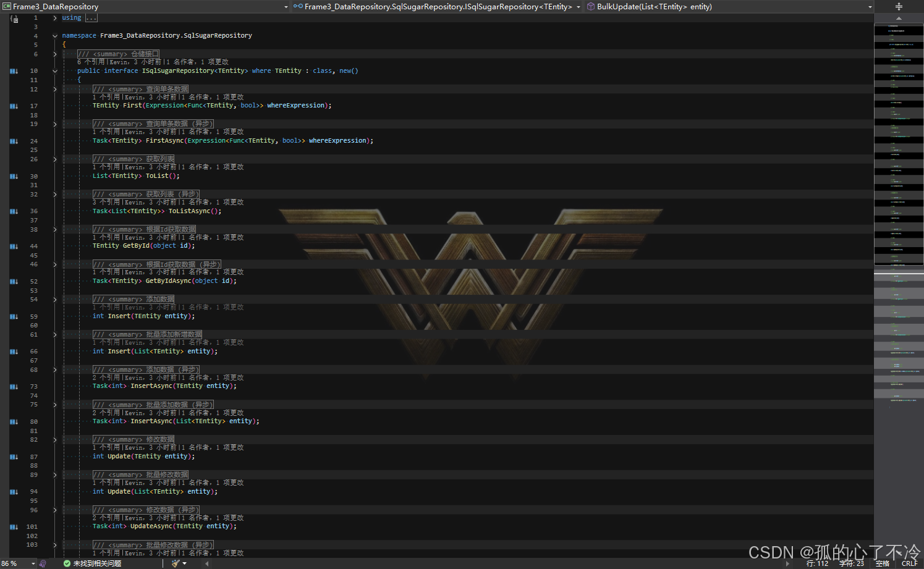
Task: Click the inheritance margin icon beside UpdateAsync line 101
Action: 14,527
